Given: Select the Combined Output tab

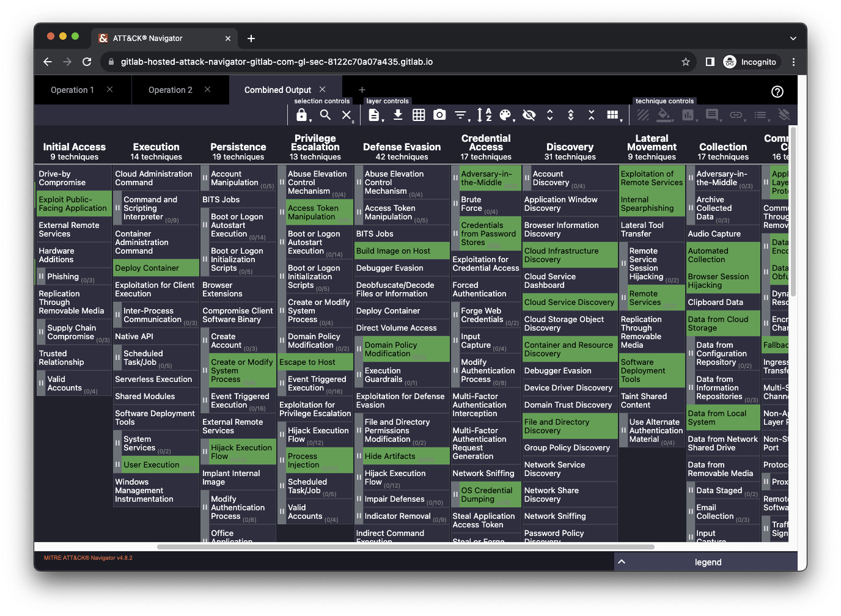Looking at the screenshot, I should (x=277, y=90).
